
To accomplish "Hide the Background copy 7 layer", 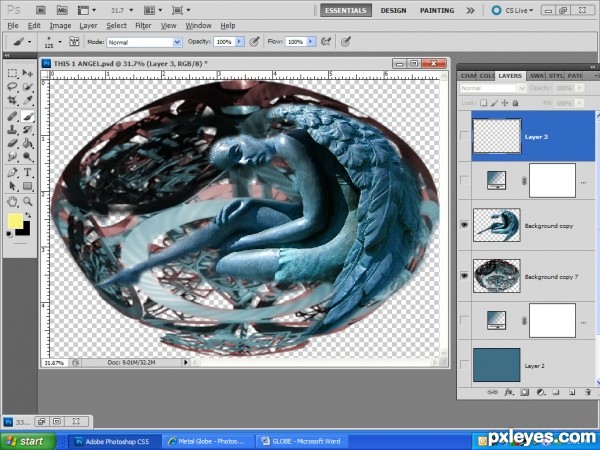I will coord(464,276).
